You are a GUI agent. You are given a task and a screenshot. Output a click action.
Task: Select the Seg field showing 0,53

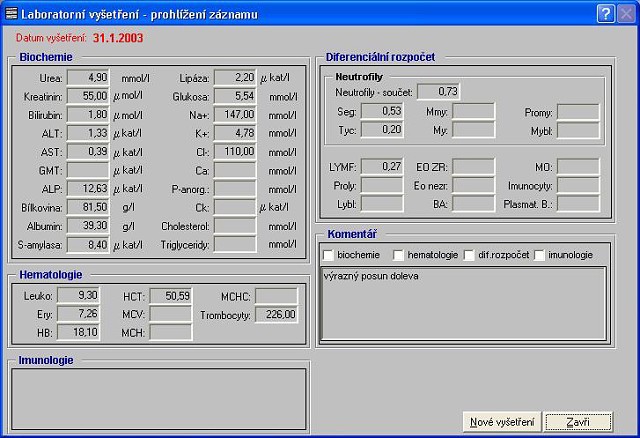pos(382,111)
